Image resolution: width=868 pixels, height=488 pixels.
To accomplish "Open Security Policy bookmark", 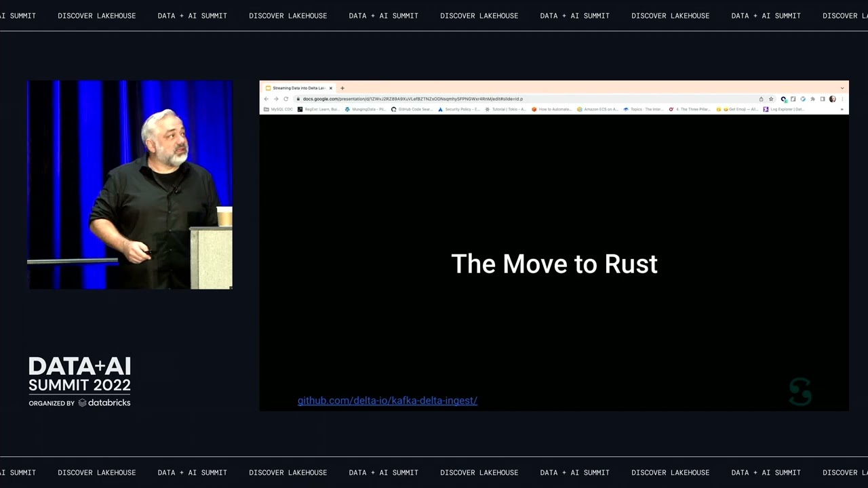I will (x=459, y=109).
